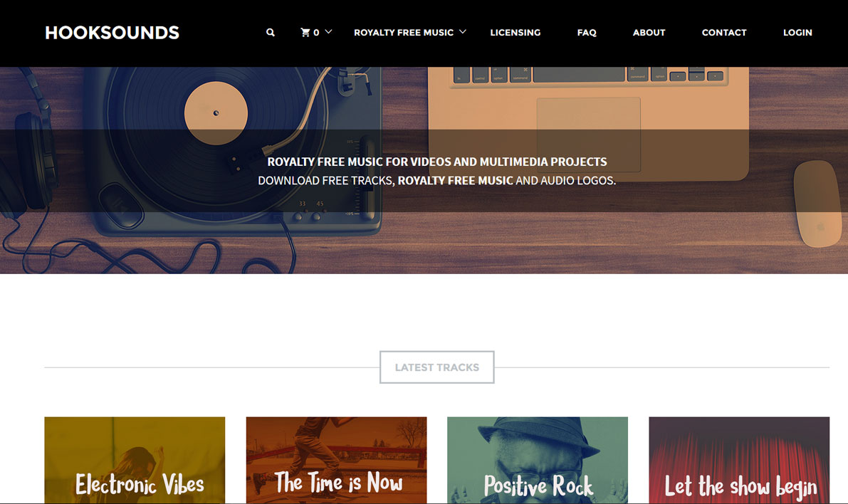Visit the About page
The height and width of the screenshot is (504, 848).
[649, 33]
